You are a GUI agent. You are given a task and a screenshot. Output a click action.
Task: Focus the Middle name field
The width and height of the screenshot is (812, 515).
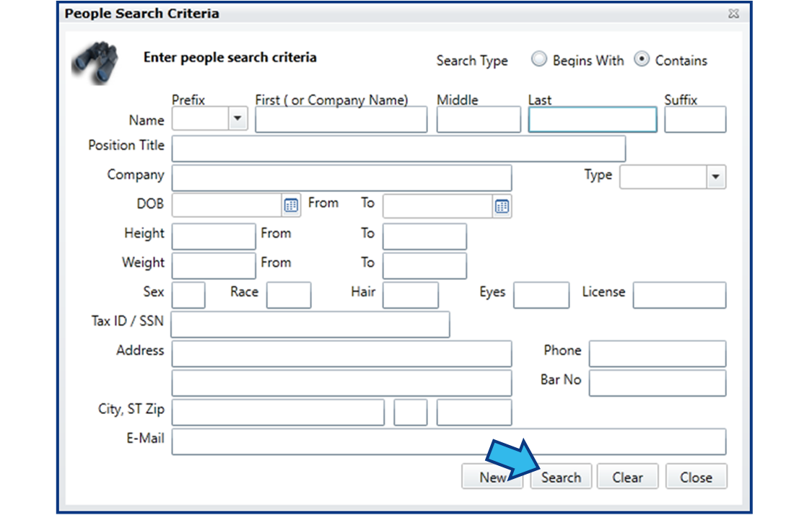(x=479, y=120)
